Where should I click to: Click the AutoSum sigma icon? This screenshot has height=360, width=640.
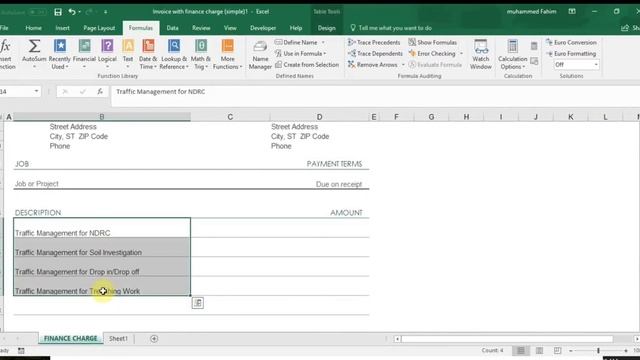click(34, 46)
